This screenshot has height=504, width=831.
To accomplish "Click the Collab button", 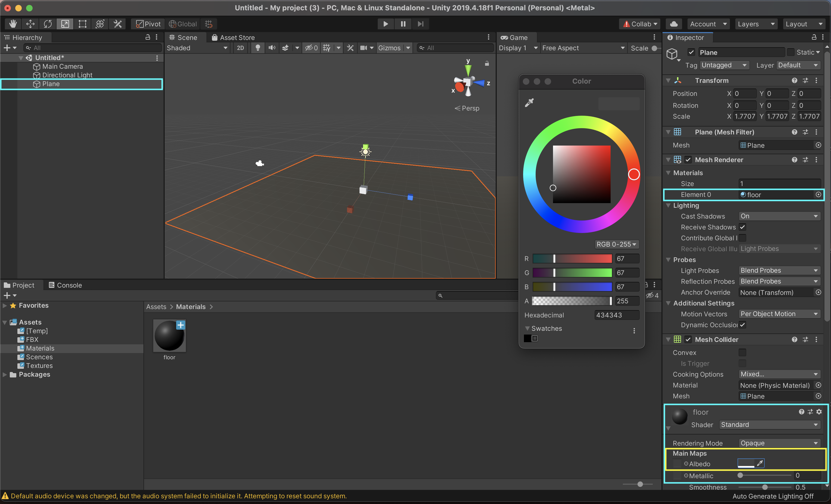I will tap(640, 24).
